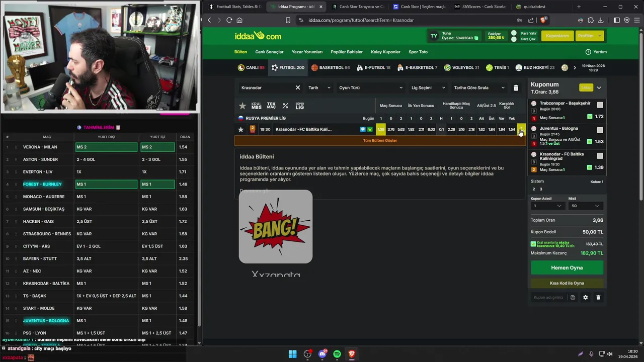Image resolution: width=644 pixels, height=362 pixels.
Task: Open Spotify from the taskbar
Action: [337, 354]
